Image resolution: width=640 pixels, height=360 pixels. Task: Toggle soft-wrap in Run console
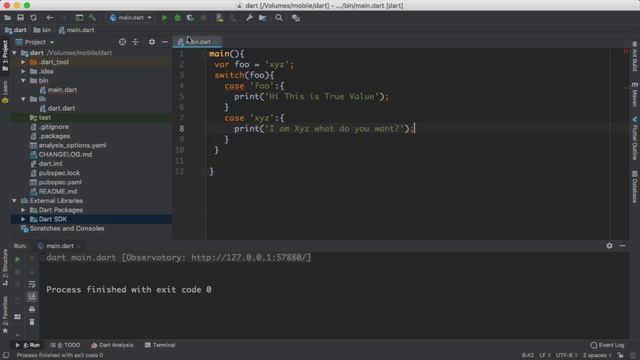(x=32, y=284)
